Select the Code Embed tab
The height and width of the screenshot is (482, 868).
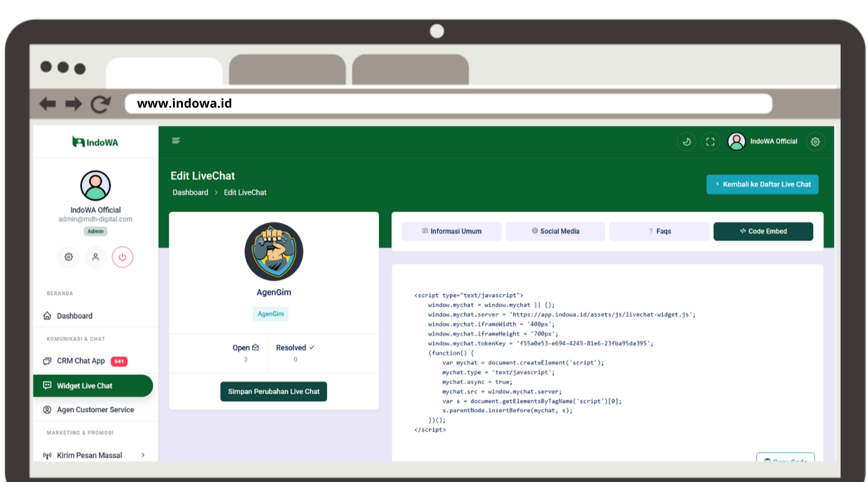click(763, 231)
